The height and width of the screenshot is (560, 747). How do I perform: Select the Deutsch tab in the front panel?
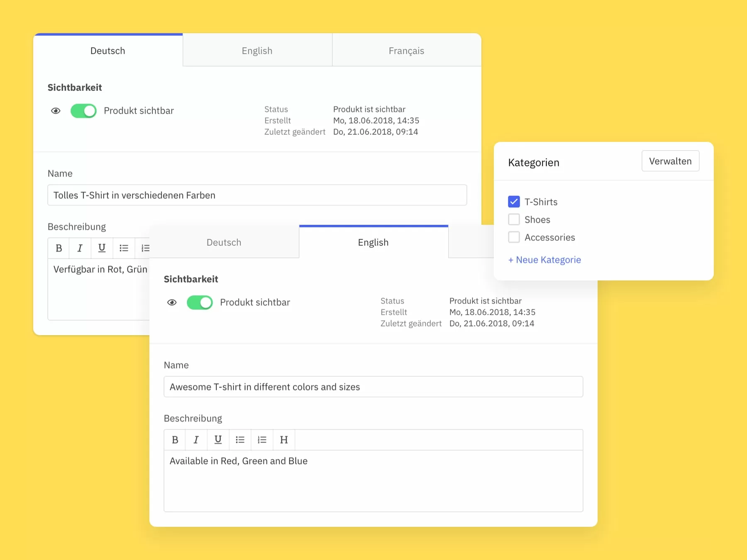tap(224, 242)
